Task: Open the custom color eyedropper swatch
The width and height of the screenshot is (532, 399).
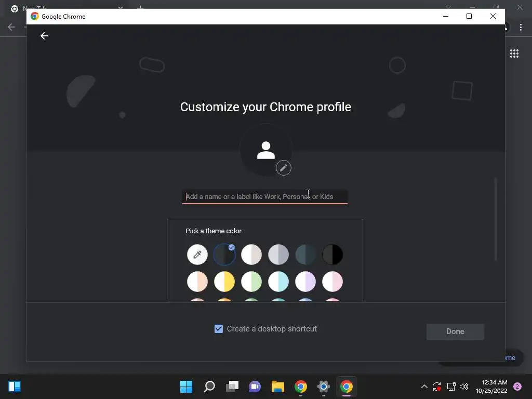Action: pos(197,255)
